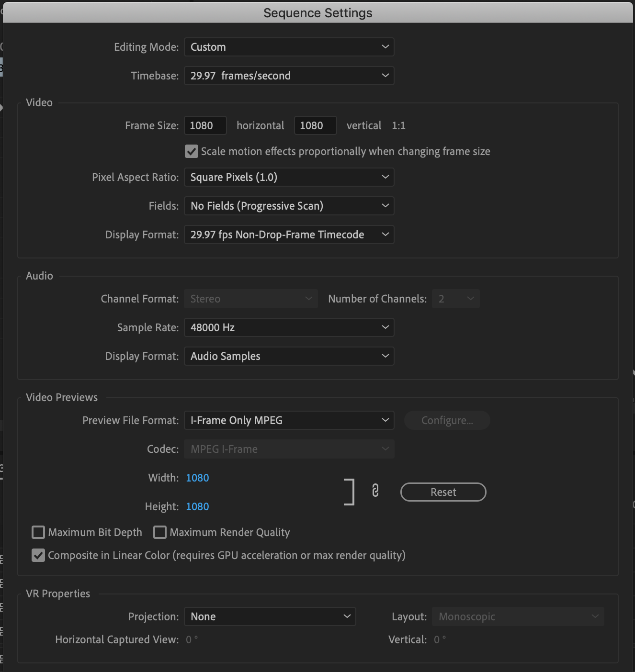635x672 pixels.
Task: Open the Fields dropdown
Action: (289, 205)
